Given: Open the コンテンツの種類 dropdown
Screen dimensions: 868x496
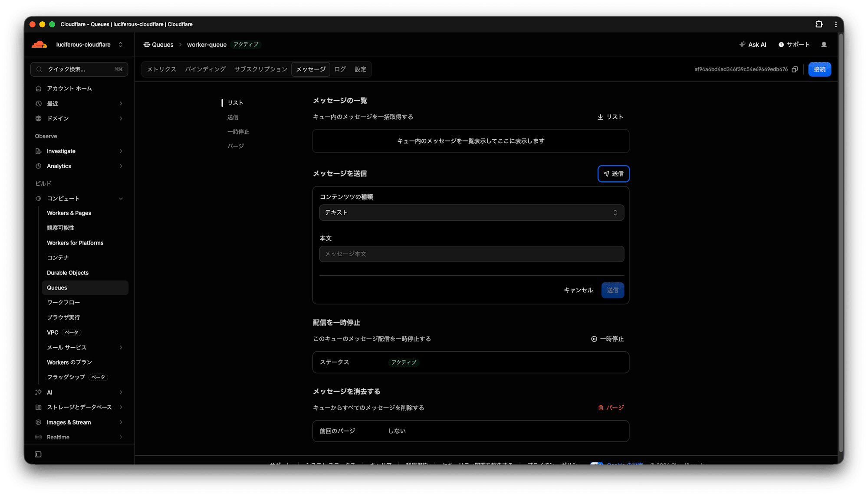Looking at the screenshot, I should 471,212.
